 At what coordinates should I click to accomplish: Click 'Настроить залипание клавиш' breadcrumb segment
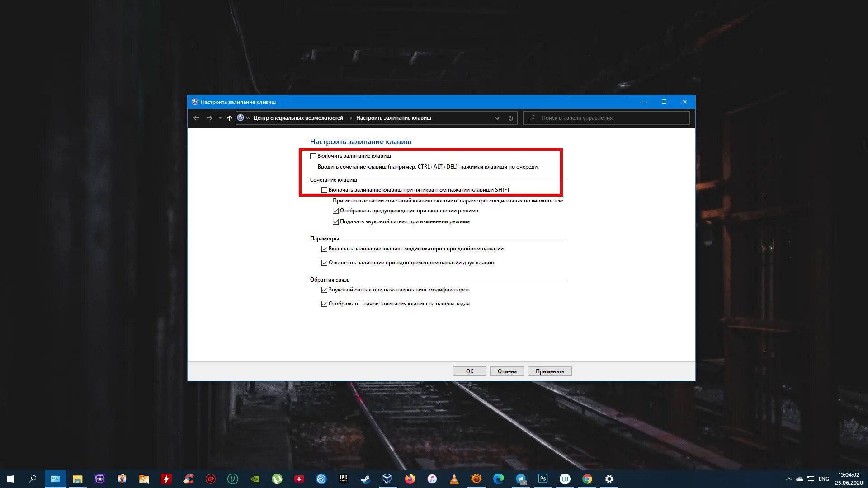pos(393,118)
